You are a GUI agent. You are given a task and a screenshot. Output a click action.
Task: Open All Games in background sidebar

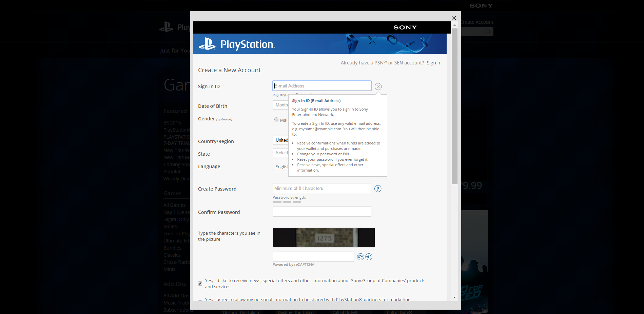tap(175, 205)
